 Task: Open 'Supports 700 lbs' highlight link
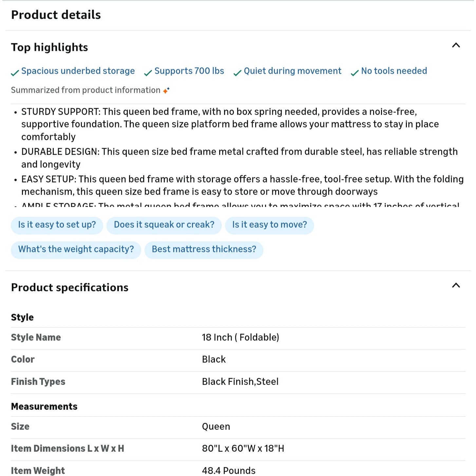click(189, 71)
